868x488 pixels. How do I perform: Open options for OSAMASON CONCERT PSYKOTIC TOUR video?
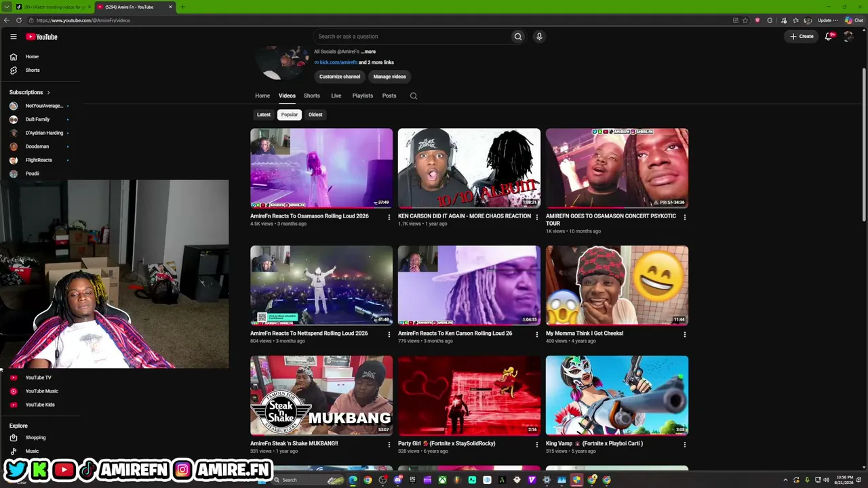click(685, 218)
